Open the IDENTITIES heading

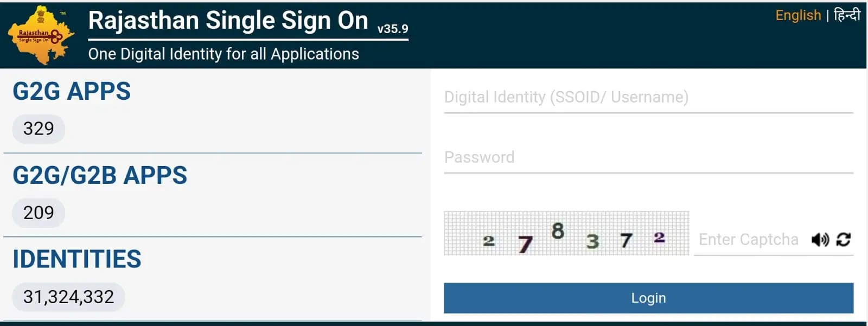point(77,259)
